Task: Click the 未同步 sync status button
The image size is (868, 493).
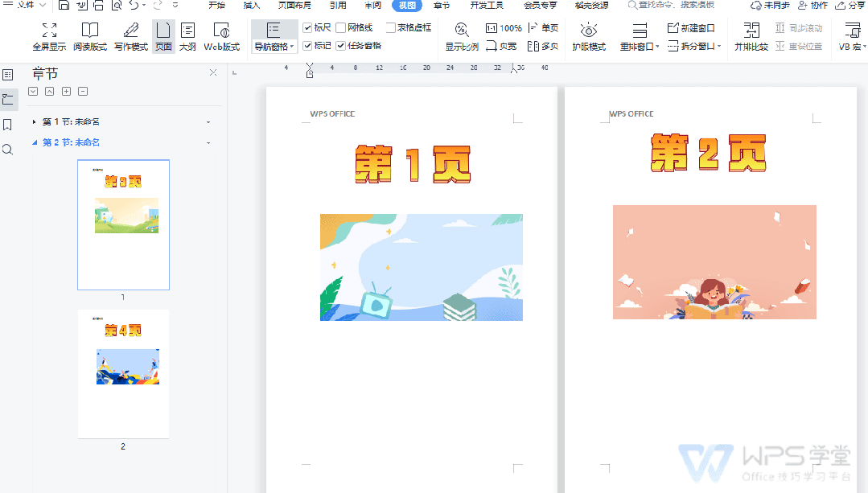Action: tap(770, 6)
